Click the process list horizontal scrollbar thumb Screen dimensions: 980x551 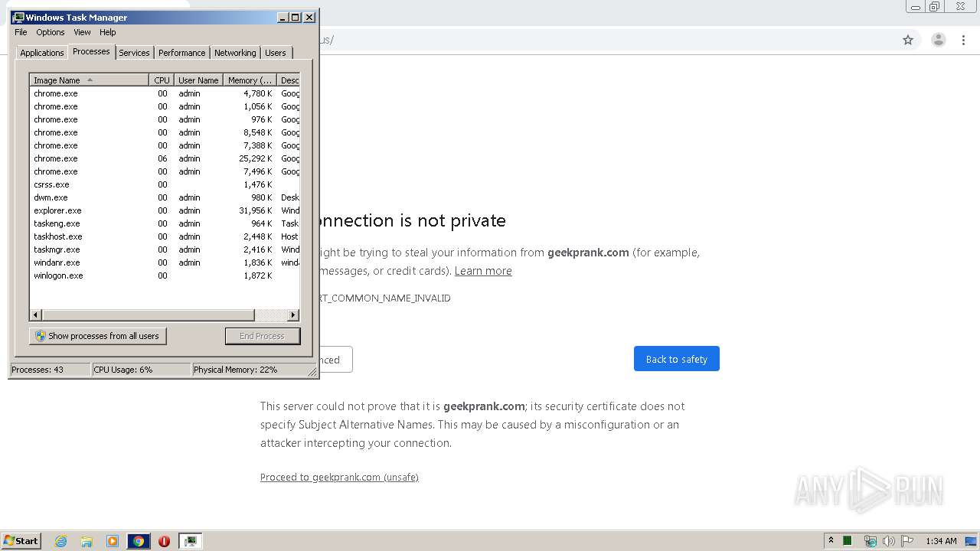pyautogui.click(x=148, y=315)
